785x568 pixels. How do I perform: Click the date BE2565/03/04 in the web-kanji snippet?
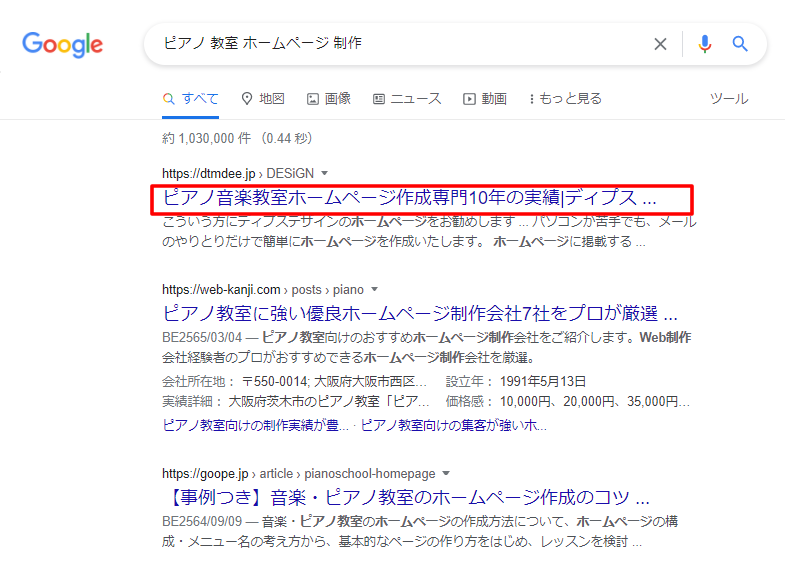tap(202, 338)
